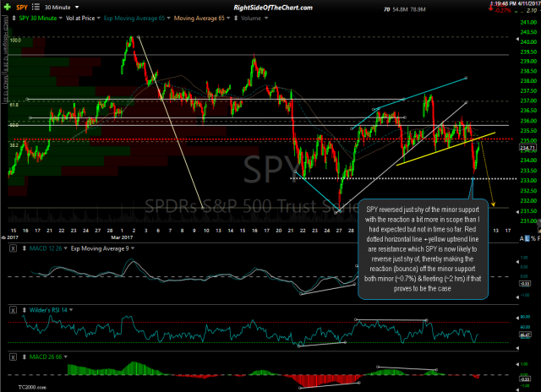Viewport: 541px width, 392px height.
Task: Click lower scale triangle in MACD 26 66 pane
Action: 517,389
